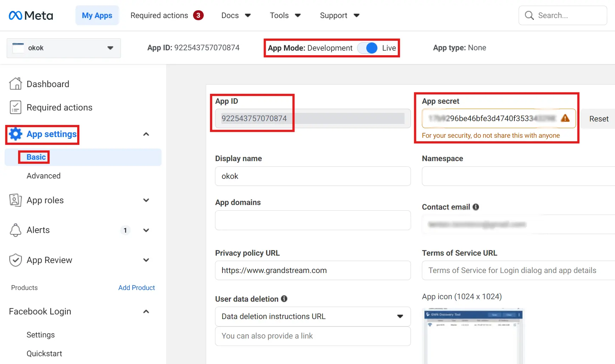The width and height of the screenshot is (615, 364).
Task: Click the Add Product link
Action: point(136,288)
